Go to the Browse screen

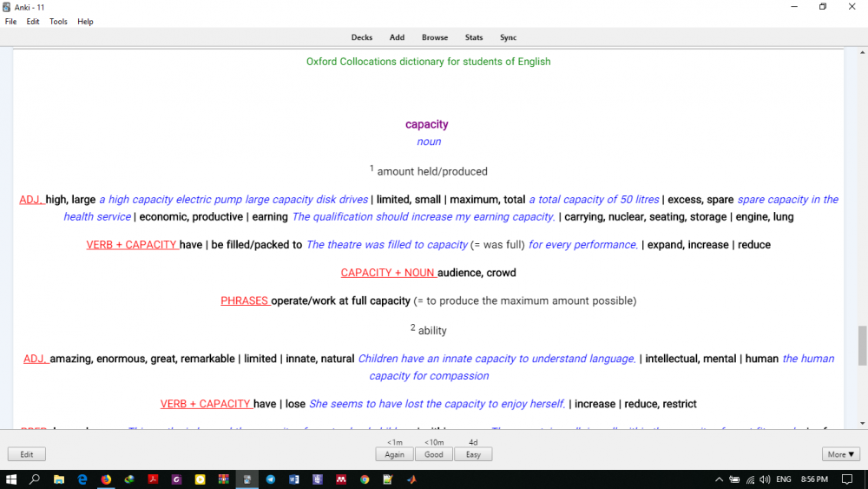tap(435, 37)
